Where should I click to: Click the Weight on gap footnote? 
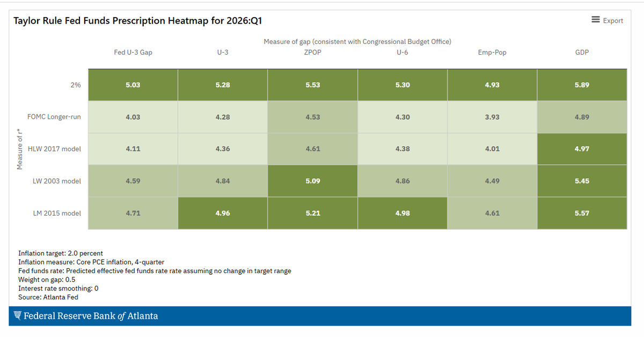pos(47,280)
